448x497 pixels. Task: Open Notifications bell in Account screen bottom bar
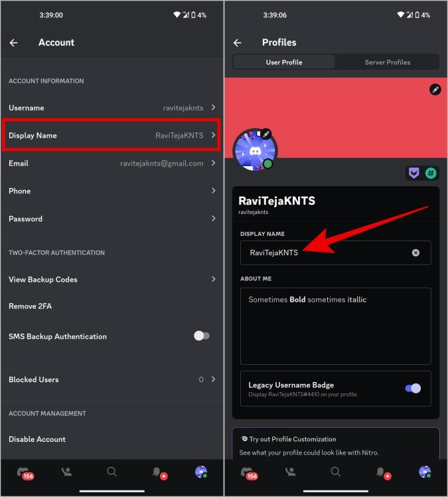(159, 473)
